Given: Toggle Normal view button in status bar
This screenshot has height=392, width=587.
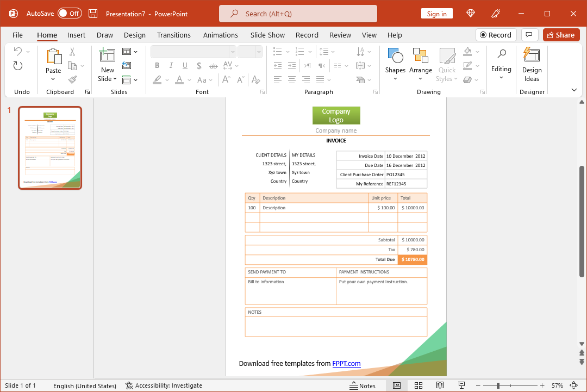Looking at the screenshot, I should click(397, 385).
